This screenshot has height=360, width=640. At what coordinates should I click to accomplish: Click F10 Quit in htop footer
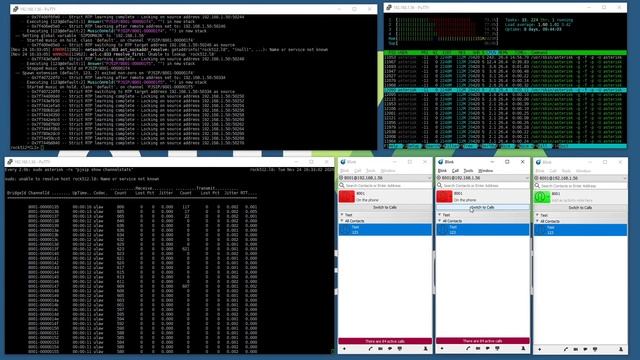[560, 146]
